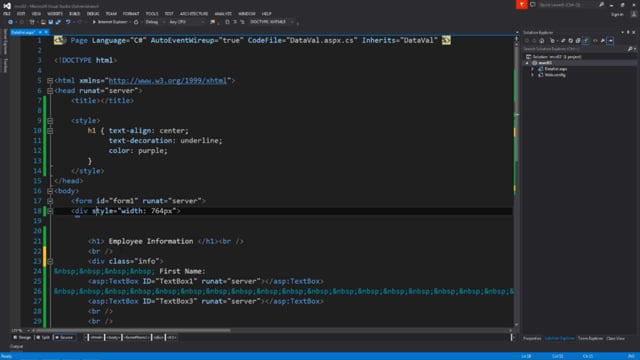This screenshot has height=360, width=640.
Task: Open the w3.org xhtml namespace link
Action: 167,81
